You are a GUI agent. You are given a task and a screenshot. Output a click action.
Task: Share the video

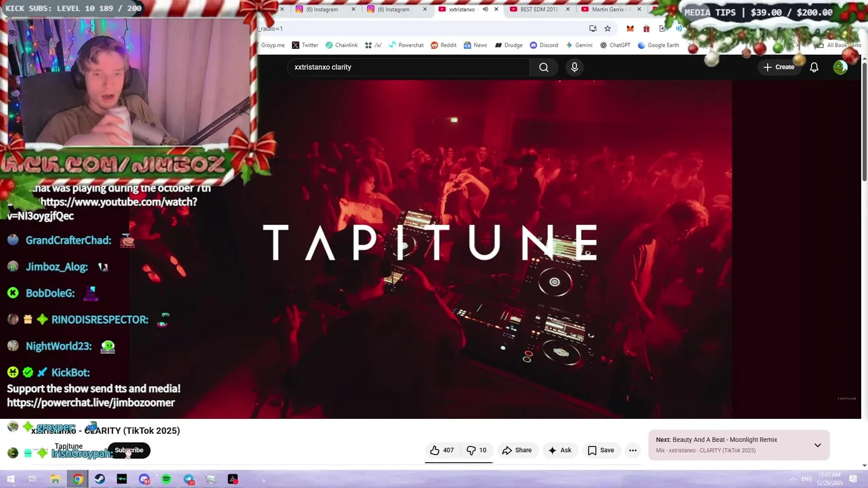coord(517,450)
